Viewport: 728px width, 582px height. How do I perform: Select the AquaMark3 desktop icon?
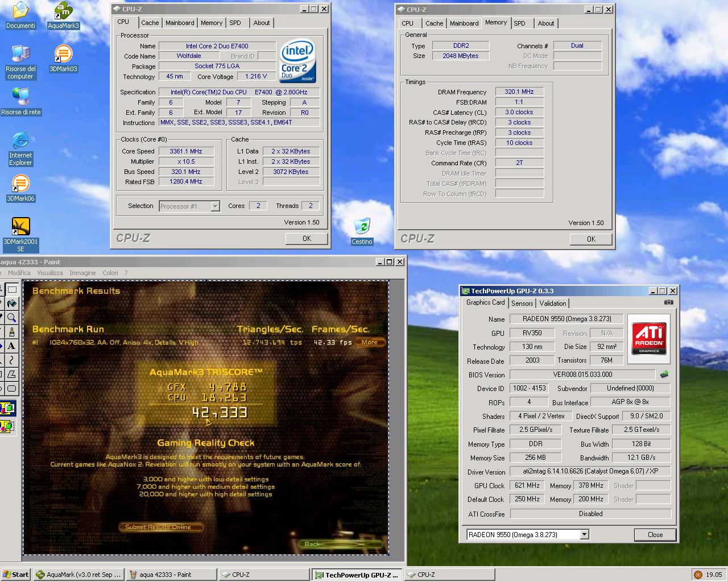(63, 15)
